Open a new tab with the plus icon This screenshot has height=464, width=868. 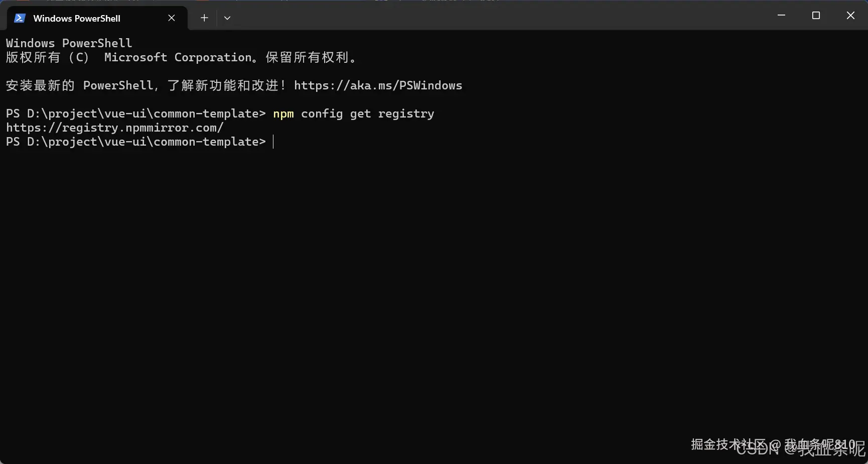coord(204,18)
